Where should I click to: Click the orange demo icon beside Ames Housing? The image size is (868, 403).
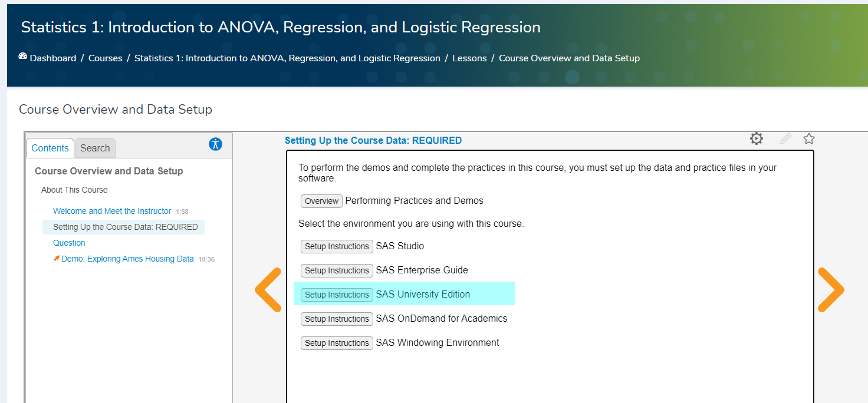point(57,258)
